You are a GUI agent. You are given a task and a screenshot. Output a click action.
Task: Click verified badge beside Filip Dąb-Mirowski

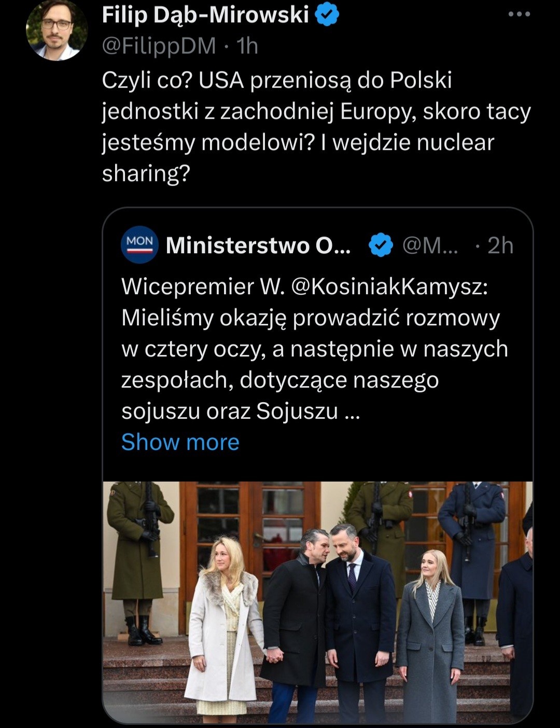tap(327, 15)
